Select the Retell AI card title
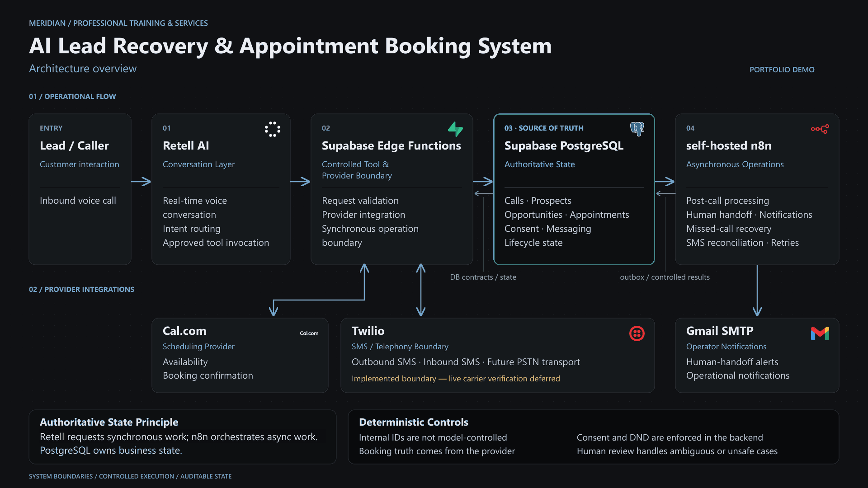The width and height of the screenshot is (868, 488). [x=186, y=145]
